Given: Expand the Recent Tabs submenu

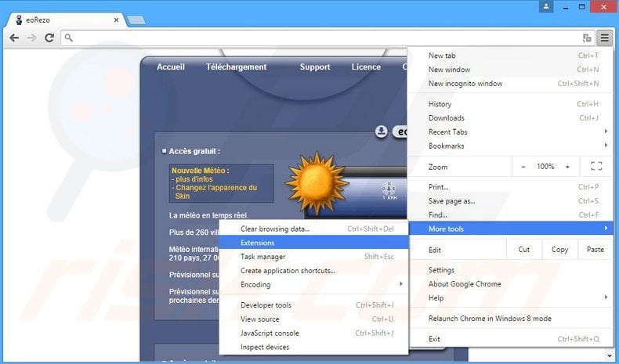Looking at the screenshot, I should coord(511,132).
